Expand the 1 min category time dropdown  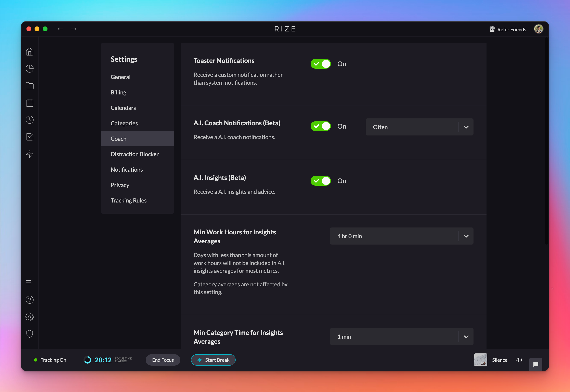(402, 337)
